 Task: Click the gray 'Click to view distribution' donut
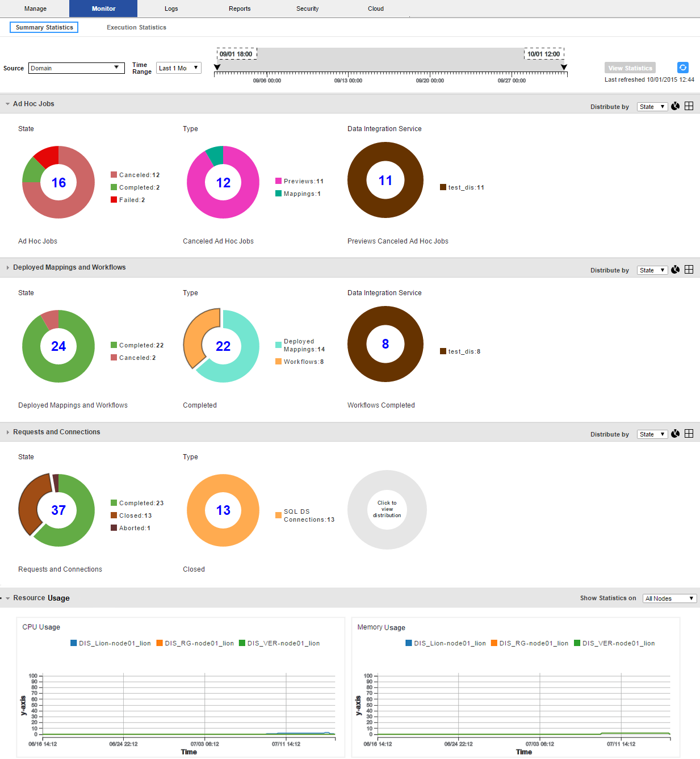[387, 509]
